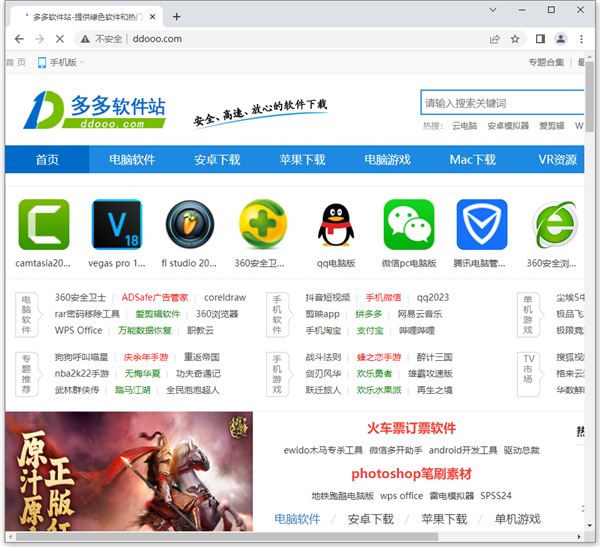Click the ewido木马专杀工具 link
This screenshot has height=547, width=600.
[323, 450]
